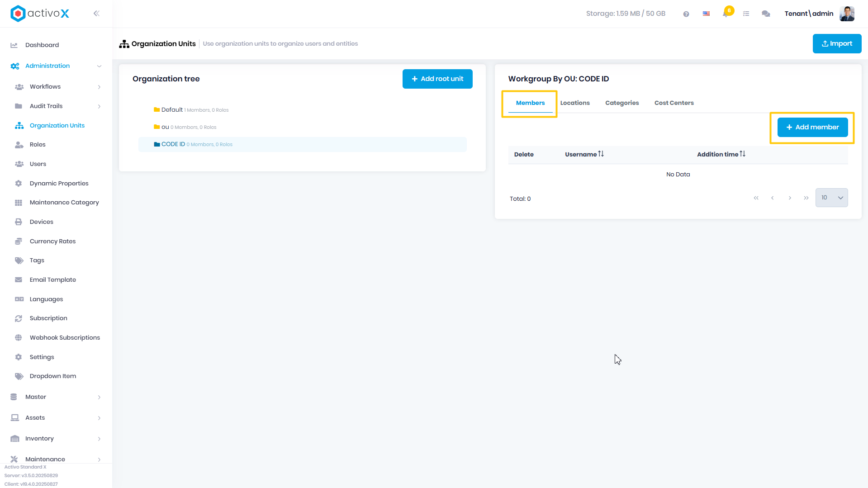Click the Administration gears icon
Screen dimensions: 868x488
point(15,66)
